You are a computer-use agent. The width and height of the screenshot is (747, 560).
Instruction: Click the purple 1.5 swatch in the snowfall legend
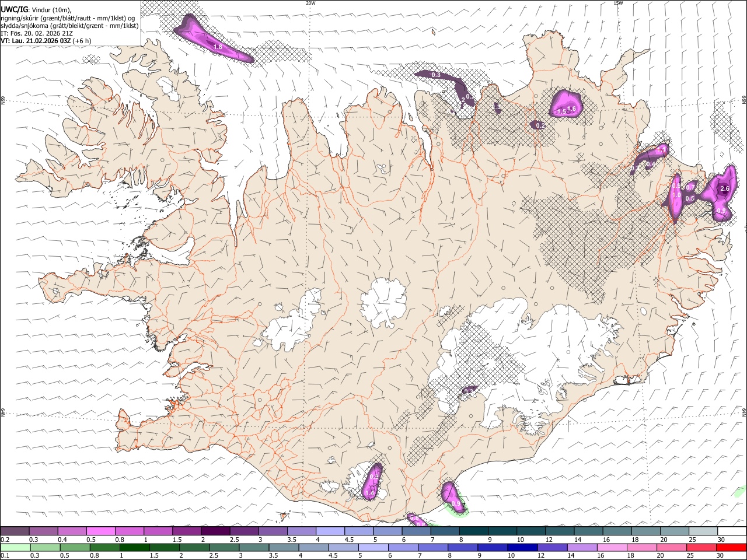[187, 531]
